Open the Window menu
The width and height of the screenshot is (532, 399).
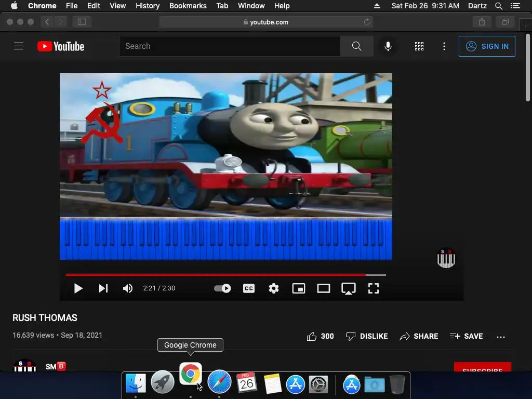tap(251, 6)
